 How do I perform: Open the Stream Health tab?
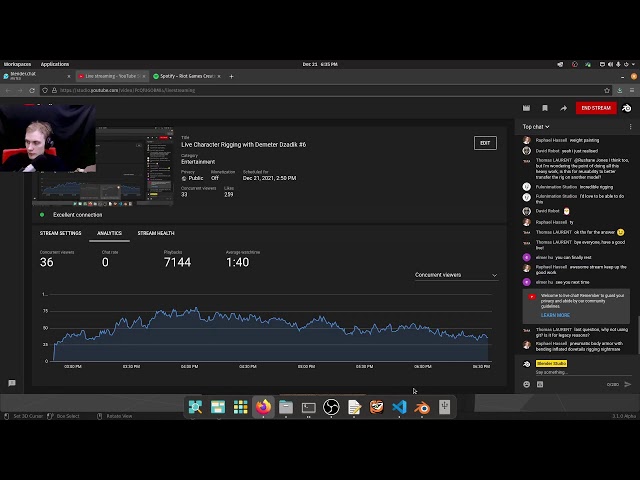(156, 233)
